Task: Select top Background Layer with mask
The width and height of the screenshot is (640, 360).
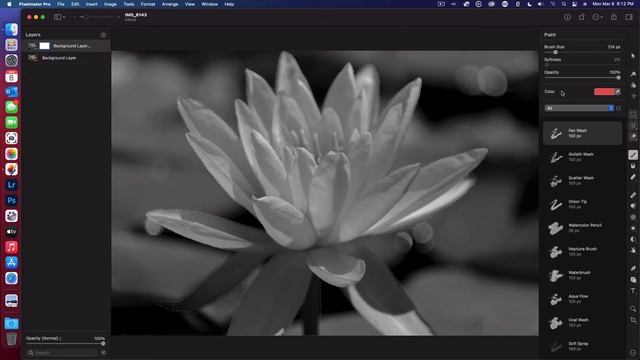Action: coord(66,46)
